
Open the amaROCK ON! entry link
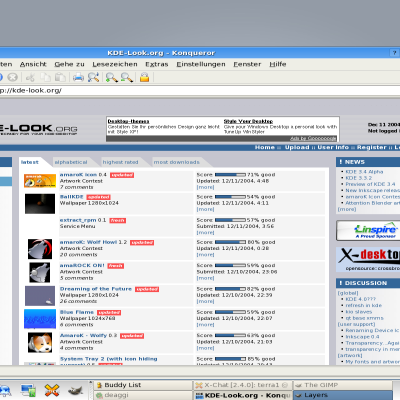point(82,265)
